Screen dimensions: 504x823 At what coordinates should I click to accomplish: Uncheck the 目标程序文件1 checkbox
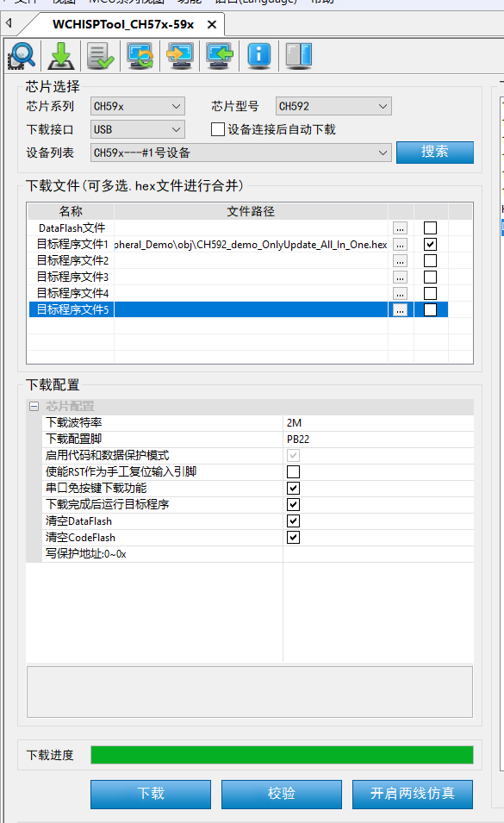pyautogui.click(x=430, y=244)
